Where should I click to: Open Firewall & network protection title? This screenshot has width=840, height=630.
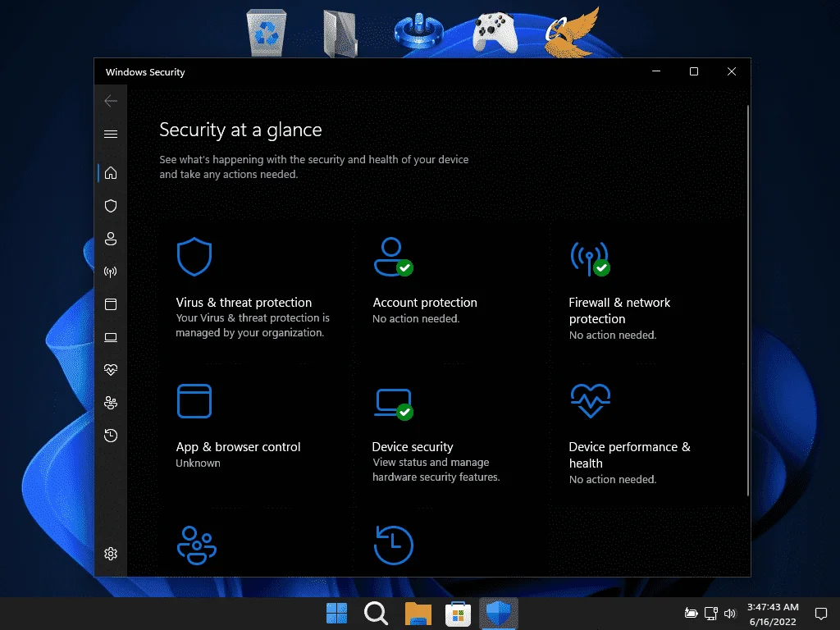[x=619, y=311]
